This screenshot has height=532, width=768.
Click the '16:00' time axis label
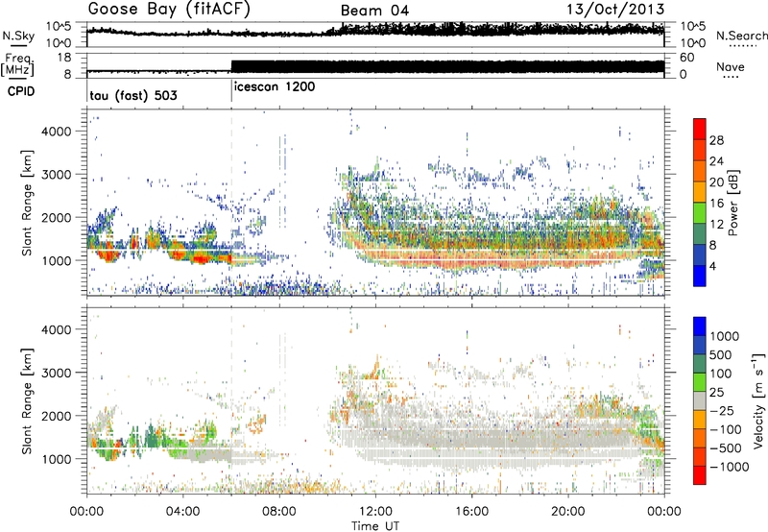click(x=471, y=512)
